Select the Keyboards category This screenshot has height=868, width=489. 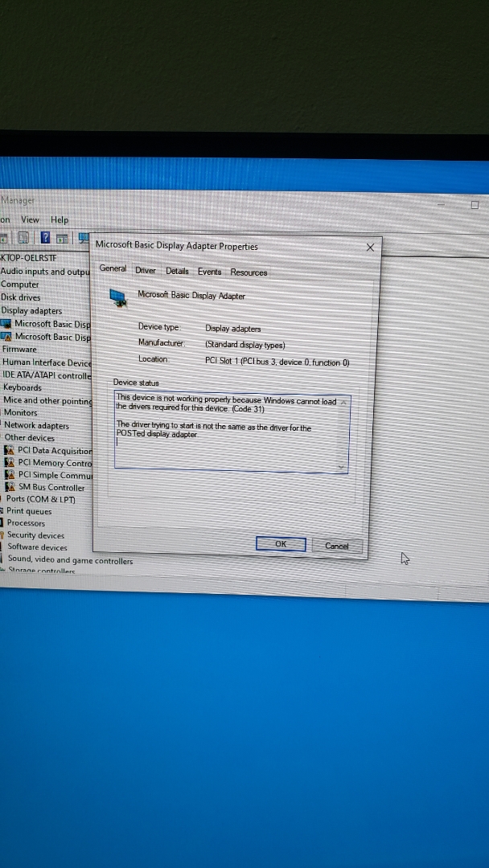(x=23, y=387)
